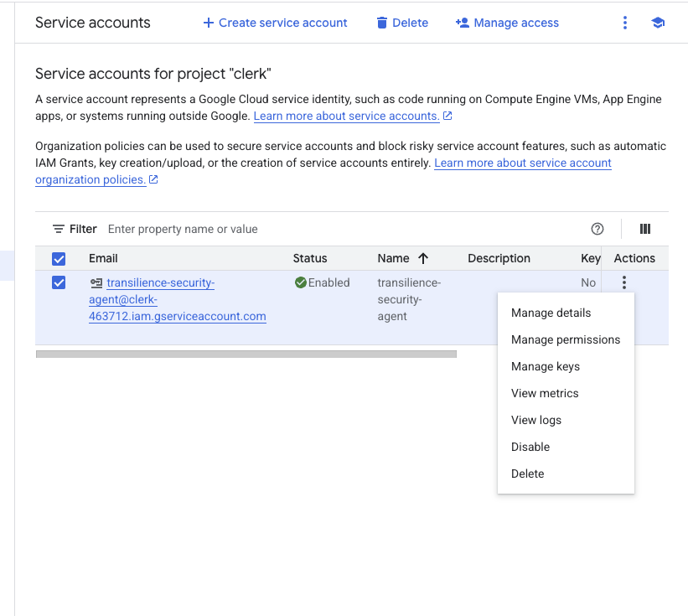Viewport: 688px width, 616px height.
Task: Click the Description column header
Action: coord(499,258)
